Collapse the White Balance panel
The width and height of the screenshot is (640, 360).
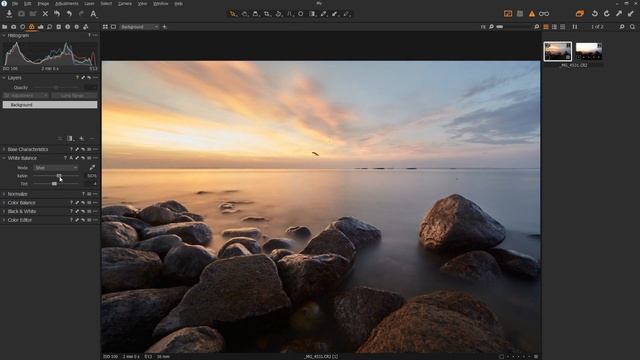(4, 158)
